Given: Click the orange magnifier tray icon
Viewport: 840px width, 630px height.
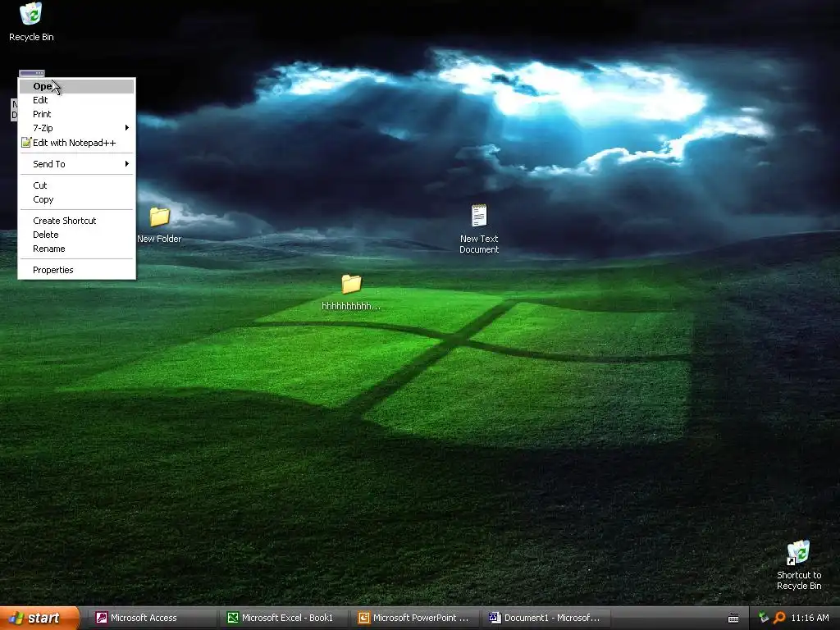Looking at the screenshot, I should click(x=779, y=618).
